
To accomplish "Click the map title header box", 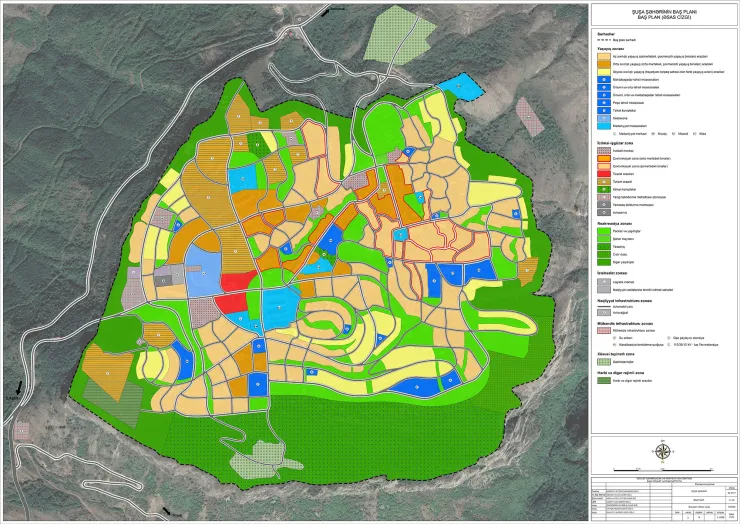I will point(663,14).
